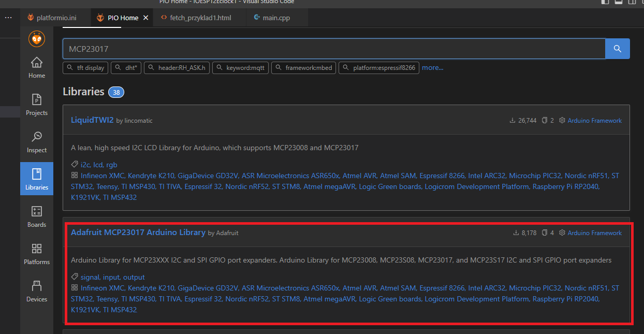This screenshot has height=334, width=644.
Task: Click the Adafruit library download count 8,178
Action: pyautogui.click(x=529, y=233)
